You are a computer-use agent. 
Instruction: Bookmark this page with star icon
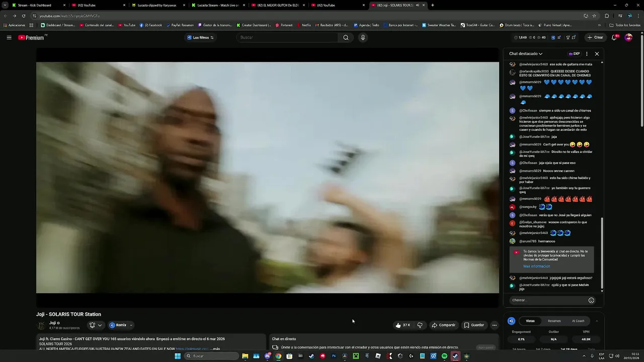(594, 16)
